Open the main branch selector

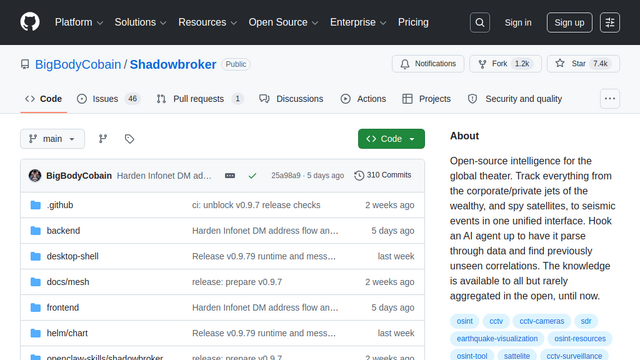53,139
